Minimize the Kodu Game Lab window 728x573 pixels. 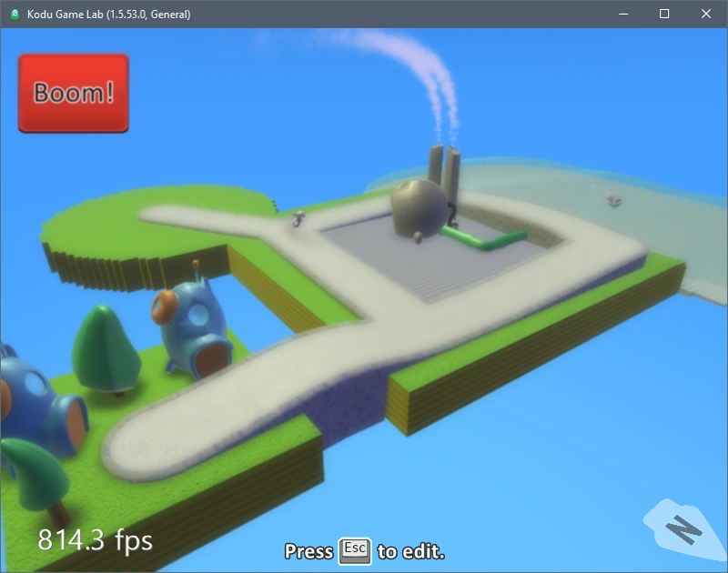[x=623, y=14]
